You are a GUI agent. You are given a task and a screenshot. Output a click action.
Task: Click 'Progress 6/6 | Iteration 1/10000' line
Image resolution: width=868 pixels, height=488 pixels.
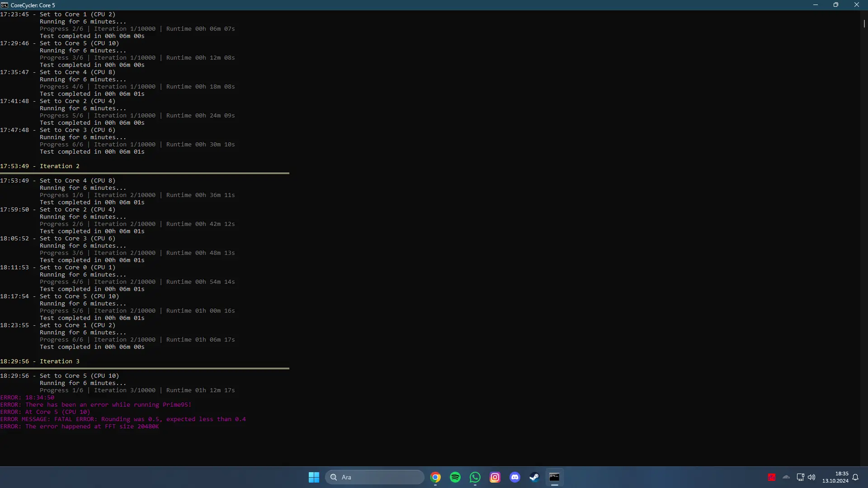tap(137, 145)
